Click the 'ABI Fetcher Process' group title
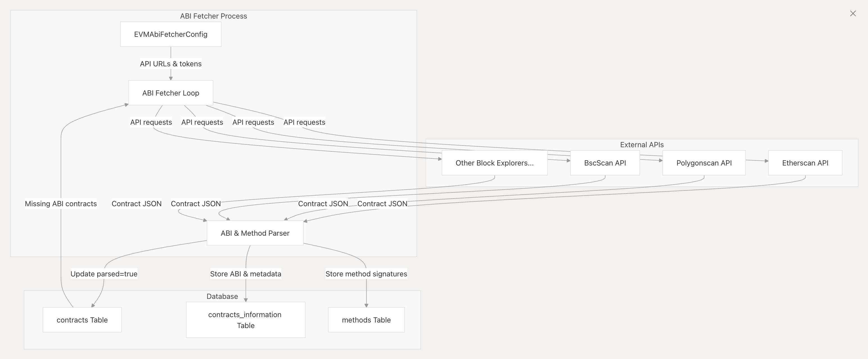The height and width of the screenshot is (359, 868). [x=213, y=16]
